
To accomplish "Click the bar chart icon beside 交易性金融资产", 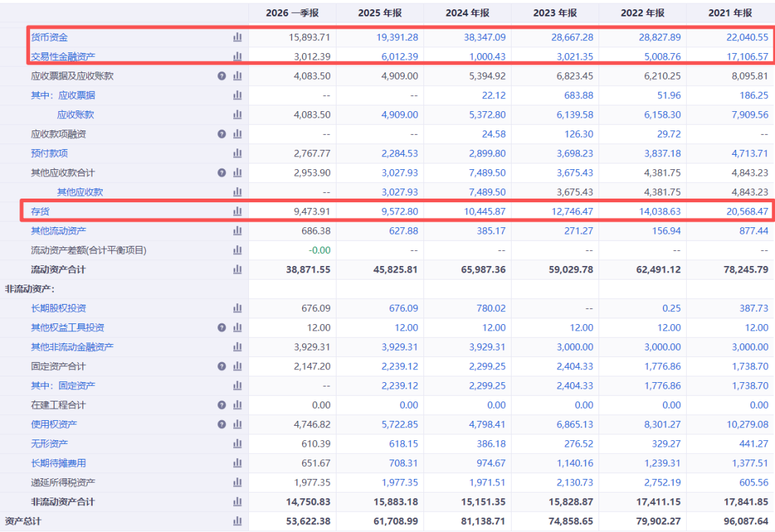I will point(238,57).
